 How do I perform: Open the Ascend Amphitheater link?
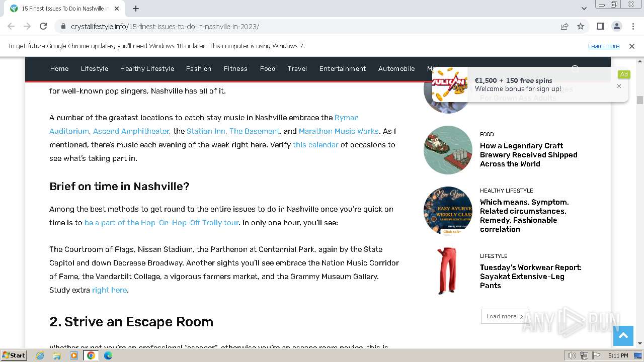(131, 131)
